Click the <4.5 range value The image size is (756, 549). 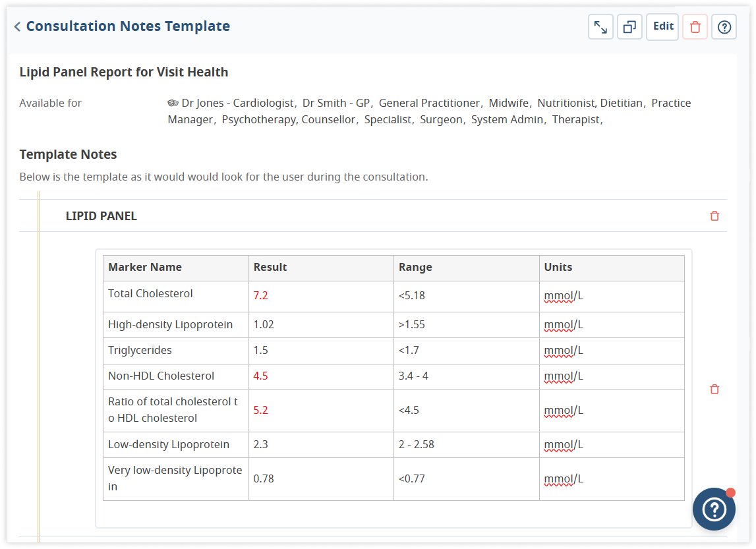(409, 410)
